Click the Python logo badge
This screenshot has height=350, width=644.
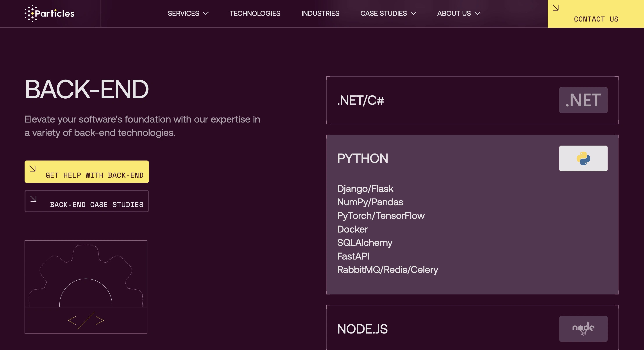coord(583,158)
